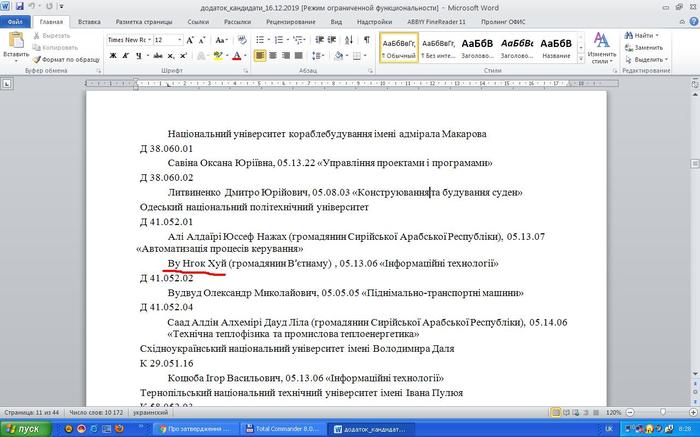
Task: Switch to Print Layout view in status bar
Action: (556, 412)
